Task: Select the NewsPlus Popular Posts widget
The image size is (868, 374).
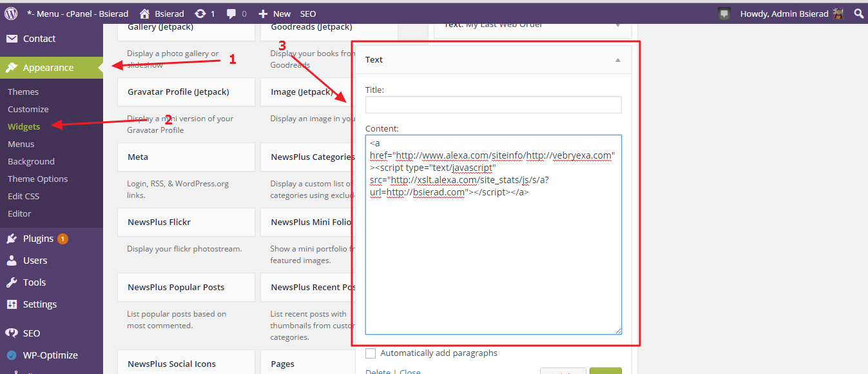Action: (x=187, y=287)
